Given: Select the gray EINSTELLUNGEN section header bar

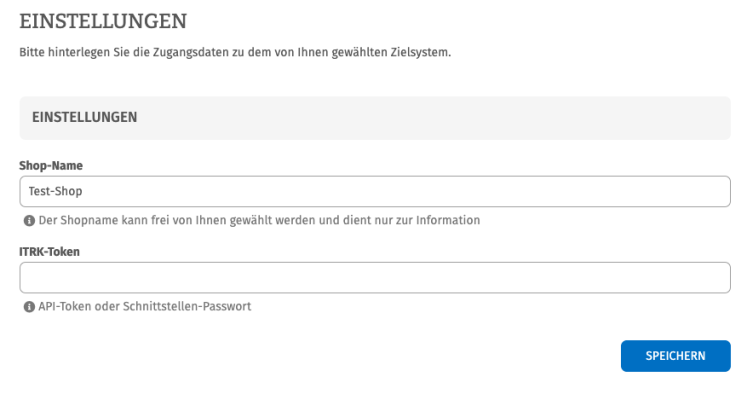Looking at the screenshot, I should (374, 118).
